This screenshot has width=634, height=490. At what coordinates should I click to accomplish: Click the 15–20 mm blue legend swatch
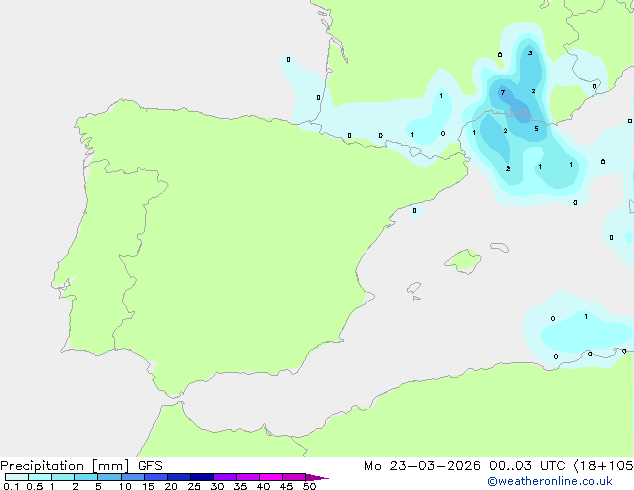coord(156,477)
